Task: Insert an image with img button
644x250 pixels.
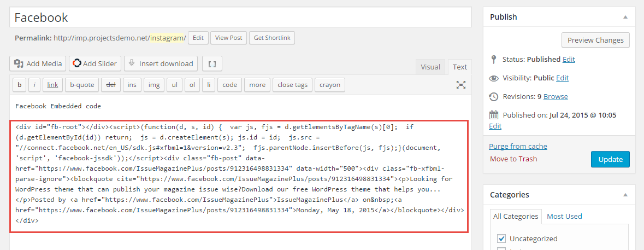Action: tap(155, 85)
